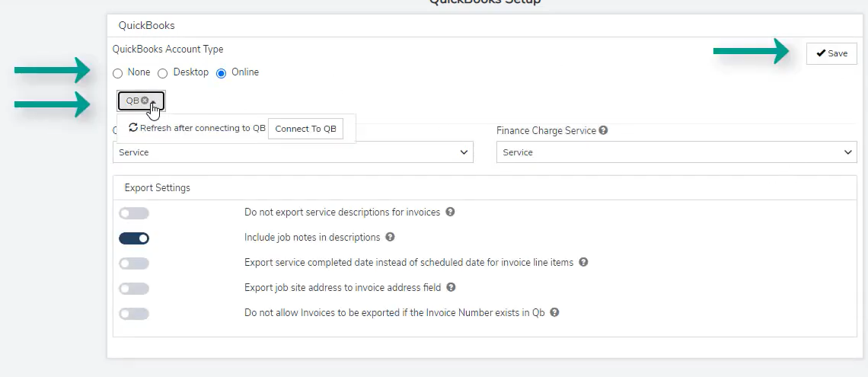868x377 pixels.
Task: Click help icon for invoice number exists option
Action: [554, 313]
